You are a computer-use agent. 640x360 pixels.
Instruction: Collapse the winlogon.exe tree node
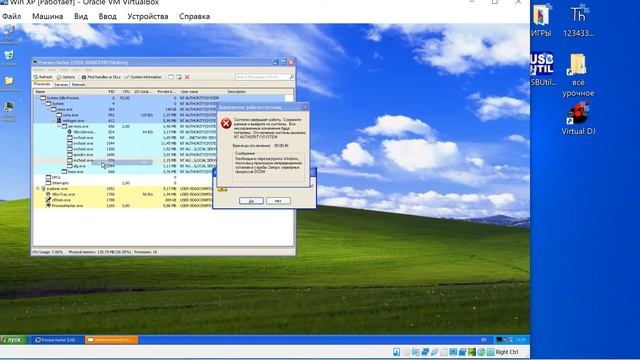coord(54,121)
